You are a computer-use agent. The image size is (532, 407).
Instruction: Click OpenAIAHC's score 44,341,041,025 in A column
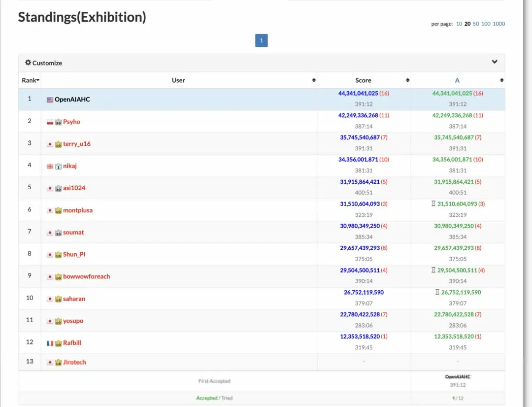click(452, 93)
